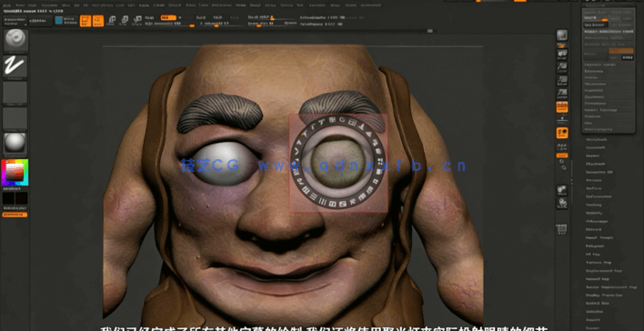The width and height of the screenshot is (644, 331).
Task: Click the Scroll document icon
Action: coord(562,54)
